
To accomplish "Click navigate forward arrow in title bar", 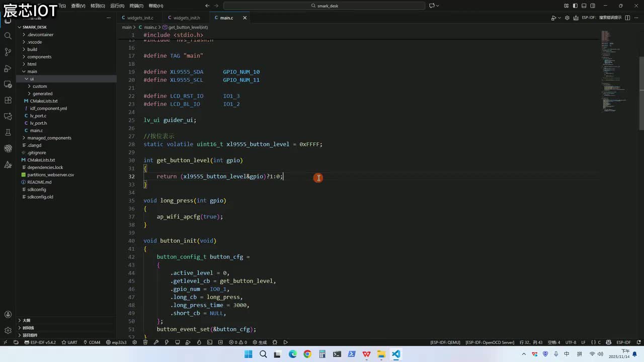I will point(217,6).
